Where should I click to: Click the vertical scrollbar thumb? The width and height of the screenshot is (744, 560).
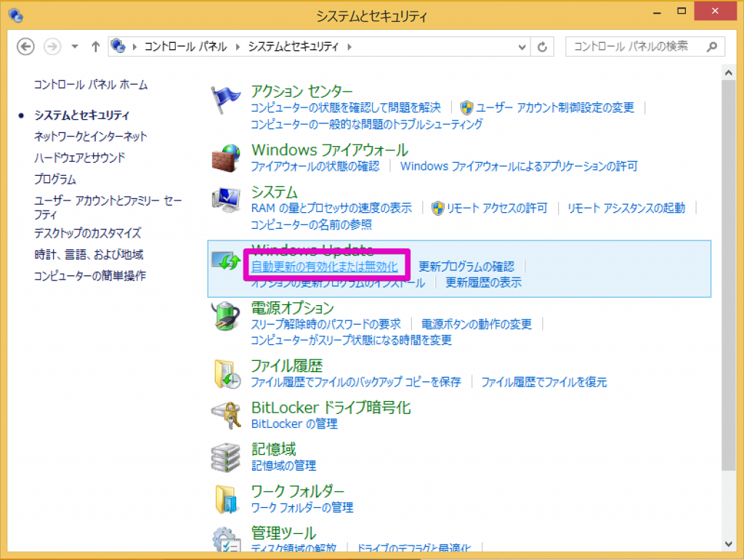point(728,275)
